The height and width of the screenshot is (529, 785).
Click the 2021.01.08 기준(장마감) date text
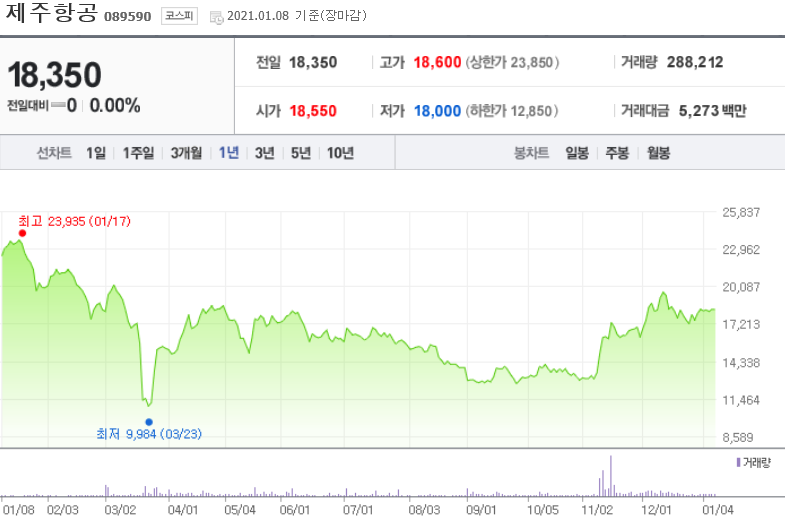296,16
